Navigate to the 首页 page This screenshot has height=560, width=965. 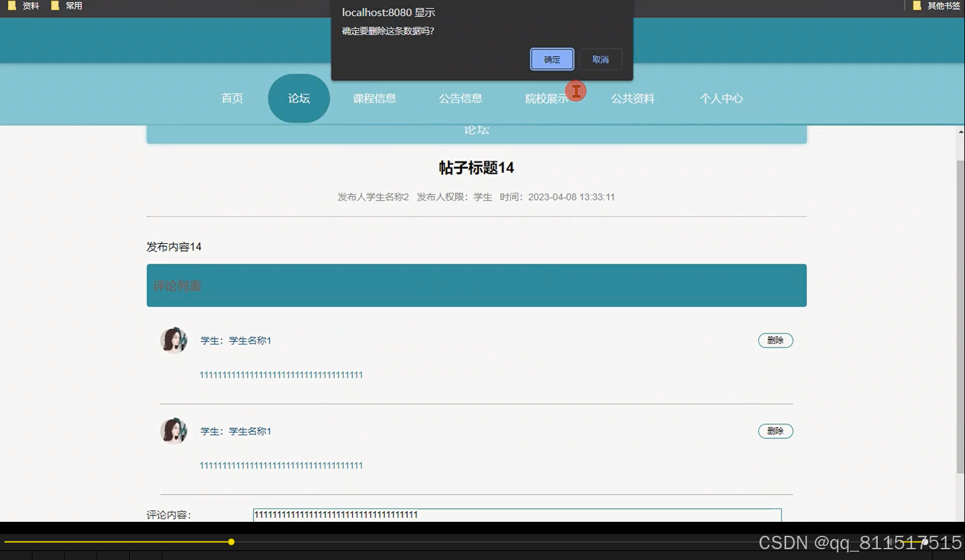point(231,98)
